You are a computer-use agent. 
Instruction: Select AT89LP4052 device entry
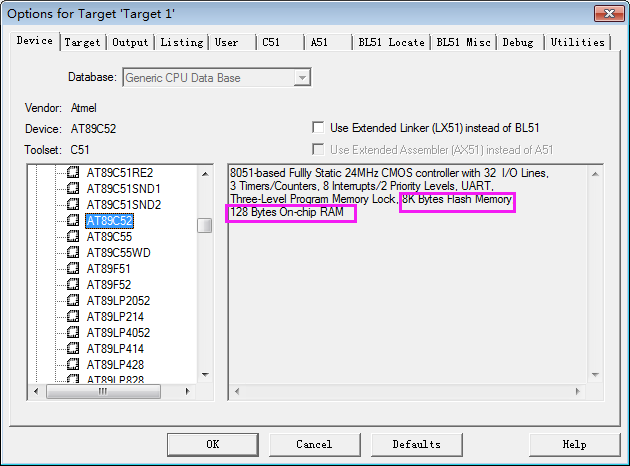pos(118,333)
